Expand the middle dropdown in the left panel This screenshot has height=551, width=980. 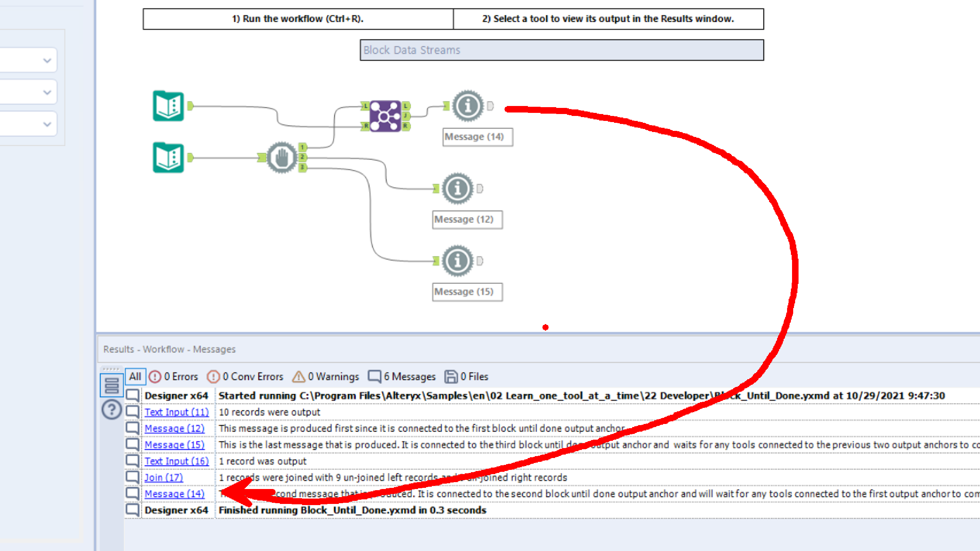(x=47, y=91)
